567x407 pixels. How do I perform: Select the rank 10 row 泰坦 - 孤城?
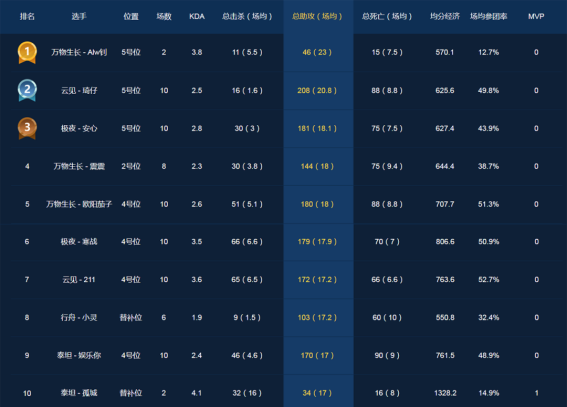click(x=284, y=393)
